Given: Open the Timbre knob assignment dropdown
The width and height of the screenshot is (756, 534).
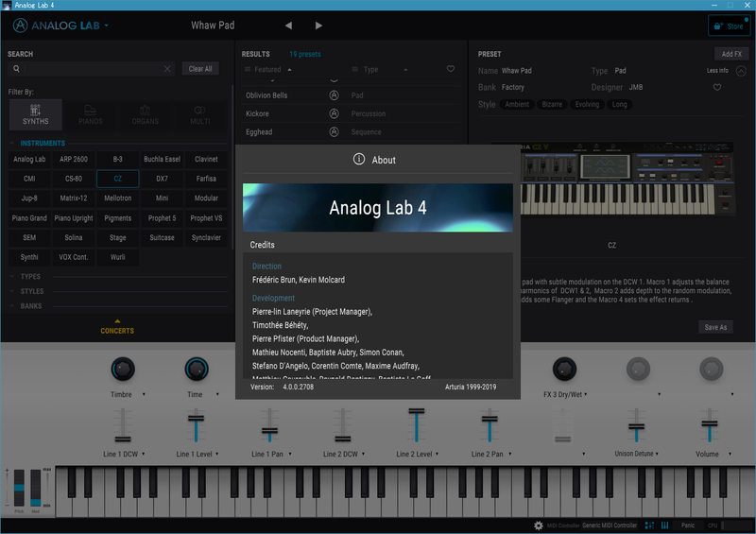Looking at the screenshot, I should coord(144,394).
